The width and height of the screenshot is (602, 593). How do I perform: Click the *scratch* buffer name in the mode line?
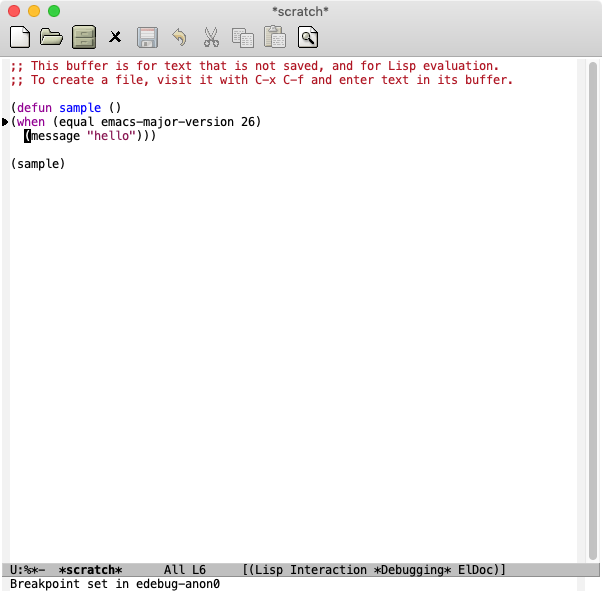90,570
